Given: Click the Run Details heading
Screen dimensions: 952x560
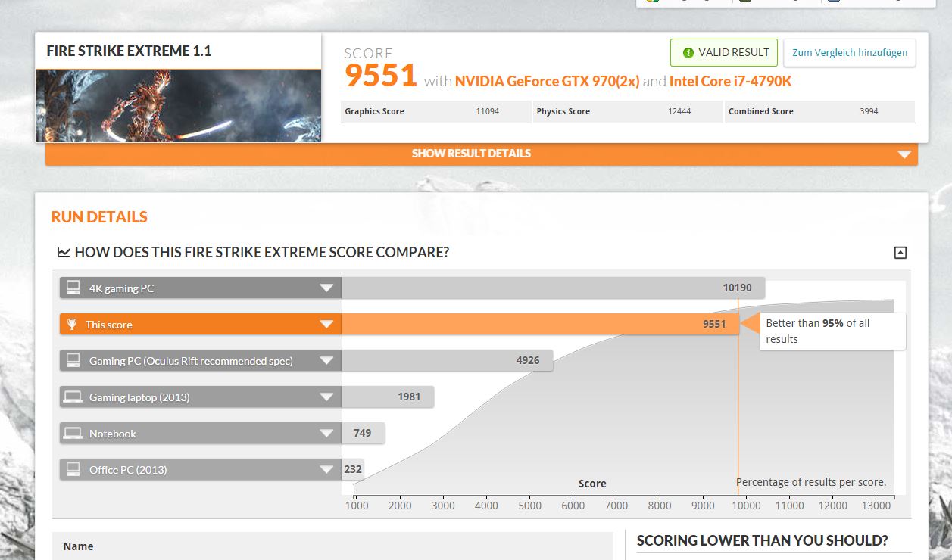Looking at the screenshot, I should (x=99, y=217).
